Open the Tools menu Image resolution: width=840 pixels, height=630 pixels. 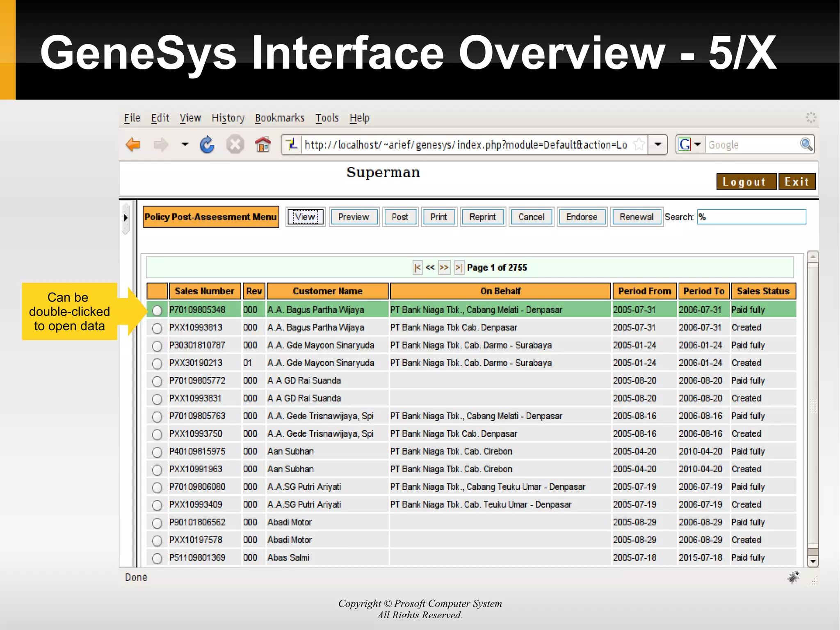pos(326,118)
